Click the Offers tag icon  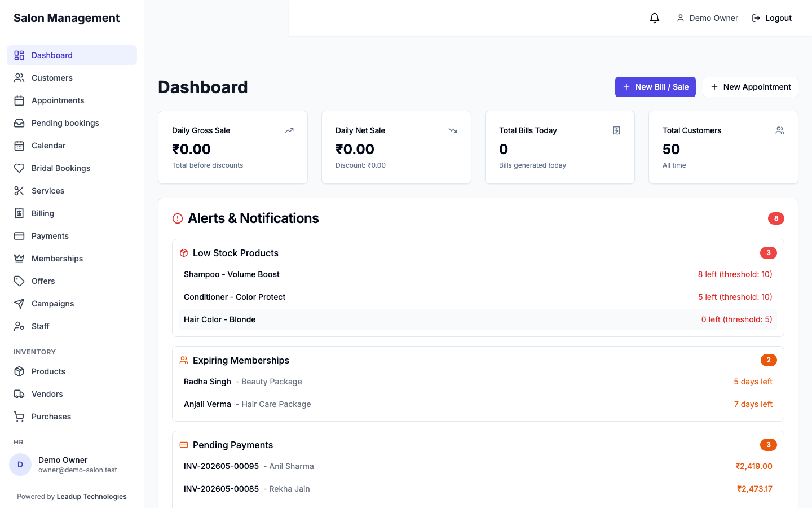19,281
